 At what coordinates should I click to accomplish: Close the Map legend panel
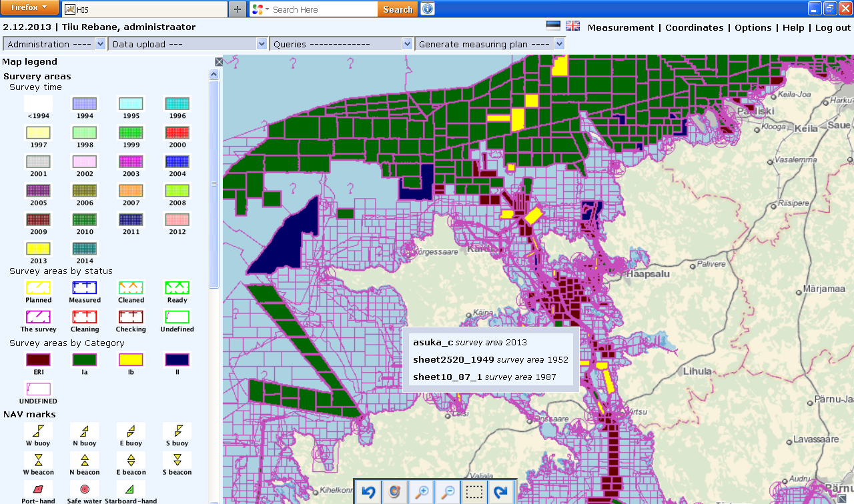tap(218, 62)
